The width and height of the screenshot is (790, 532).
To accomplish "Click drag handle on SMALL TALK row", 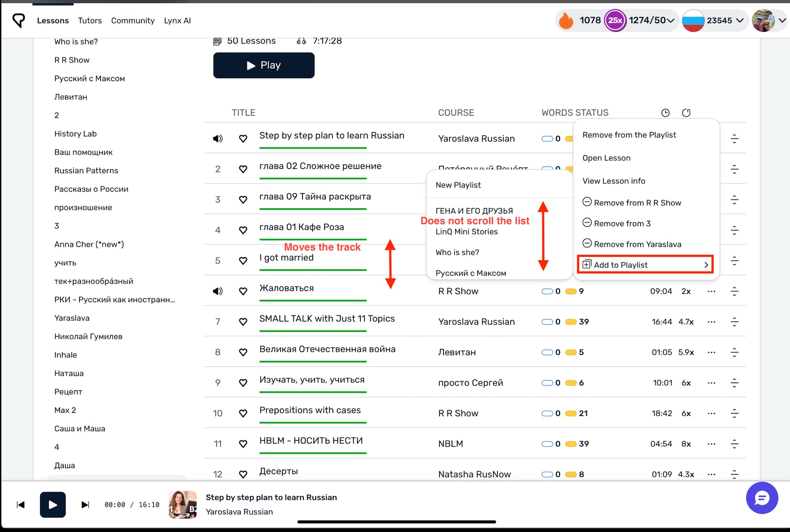I will point(734,322).
